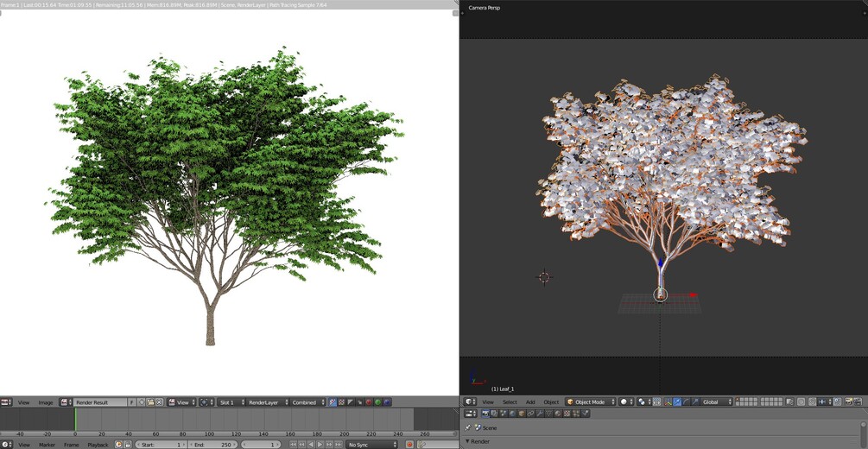
Task: Collapse the Render panel triangle
Action: pyautogui.click(x=467, y=442)
